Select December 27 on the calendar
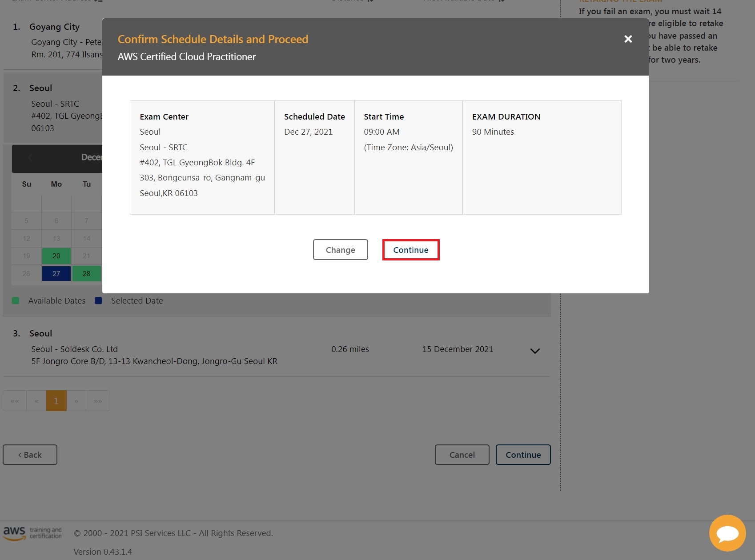The height and width of the screenshot is (560, 755). 56,273
